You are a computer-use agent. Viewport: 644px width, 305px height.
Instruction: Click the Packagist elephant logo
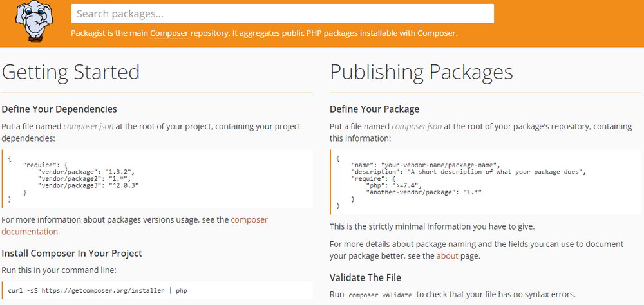coord(35,21)
